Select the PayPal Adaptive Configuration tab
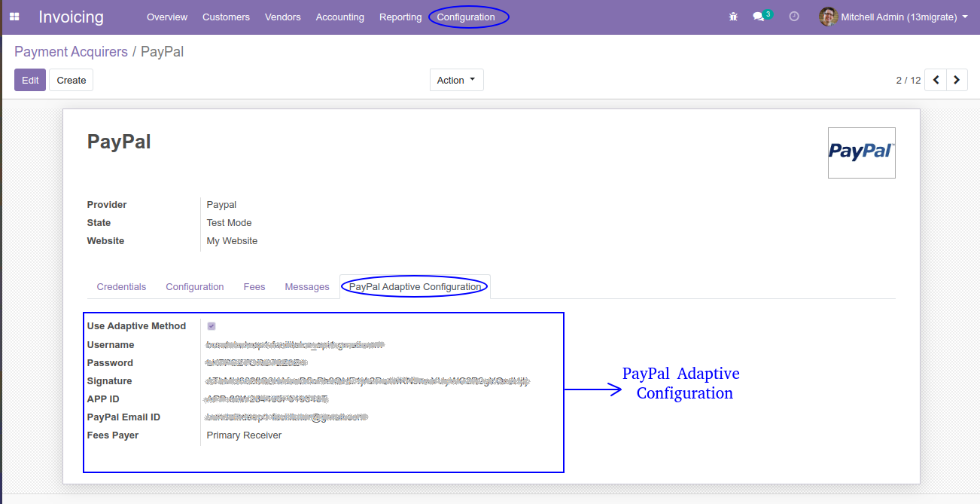This screenshot has height=504, width=980. (415, 286)
